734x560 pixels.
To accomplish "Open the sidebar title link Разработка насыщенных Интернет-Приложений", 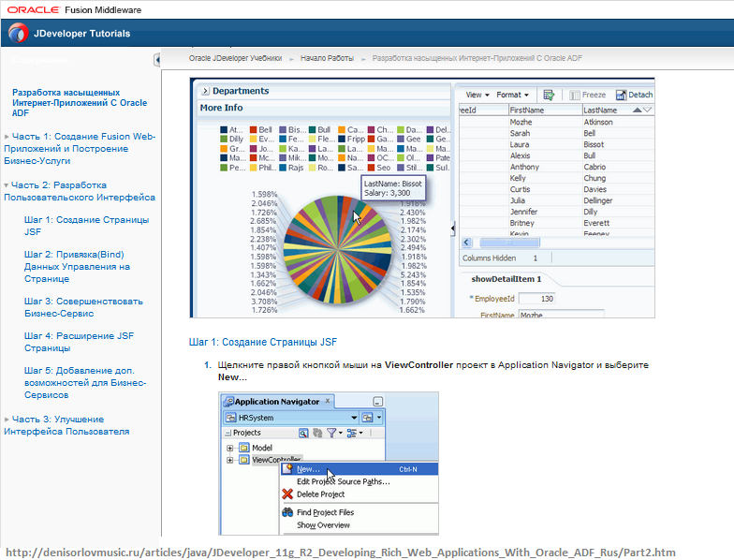I will coord(80,103).
